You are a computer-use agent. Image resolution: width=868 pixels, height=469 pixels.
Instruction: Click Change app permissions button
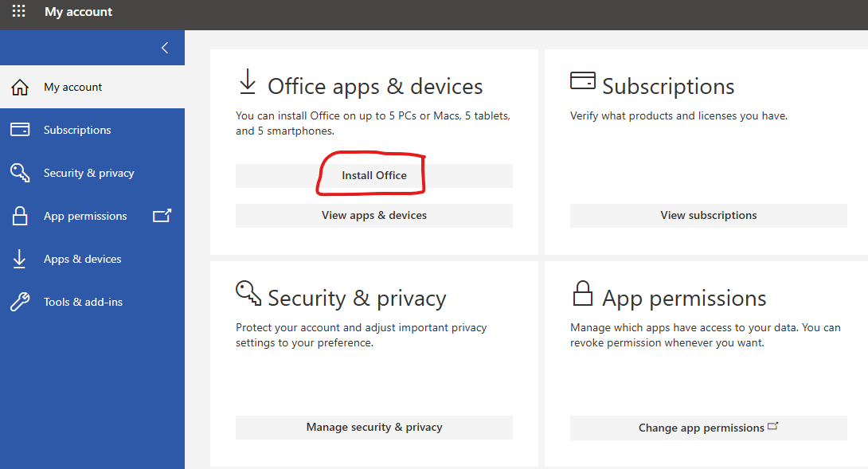(709, 428)
